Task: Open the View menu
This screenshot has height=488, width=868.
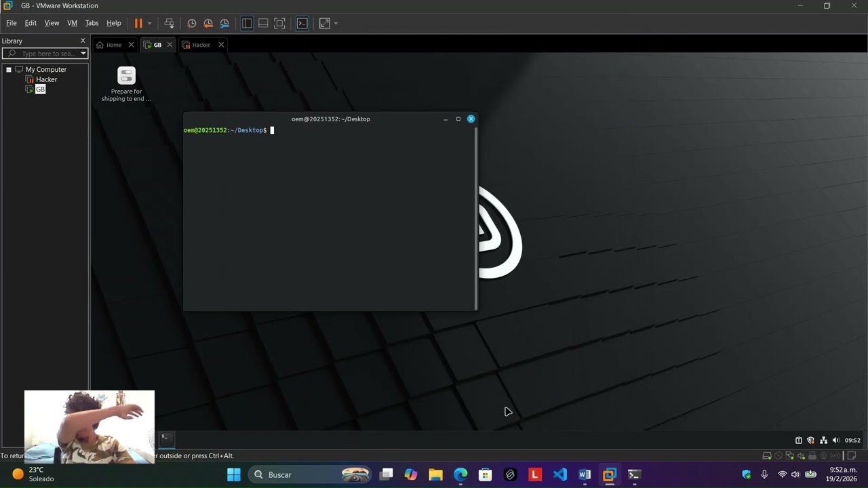Action: pos(52,23)
